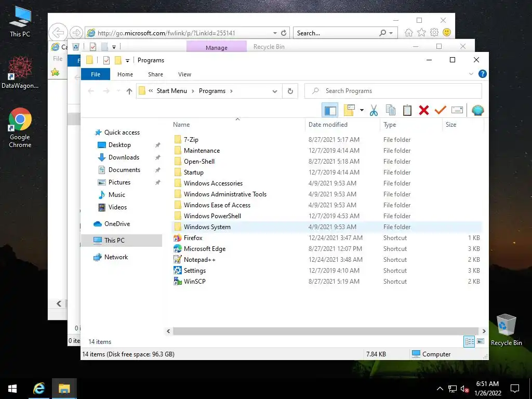Select This PC in navigation pane
The image size is (532, 399).
tap(122, 240)
